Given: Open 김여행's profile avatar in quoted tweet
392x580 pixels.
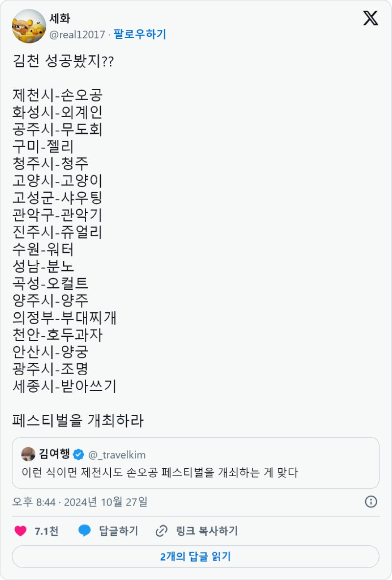Looking at the screenshot, I should click(29, 454).
